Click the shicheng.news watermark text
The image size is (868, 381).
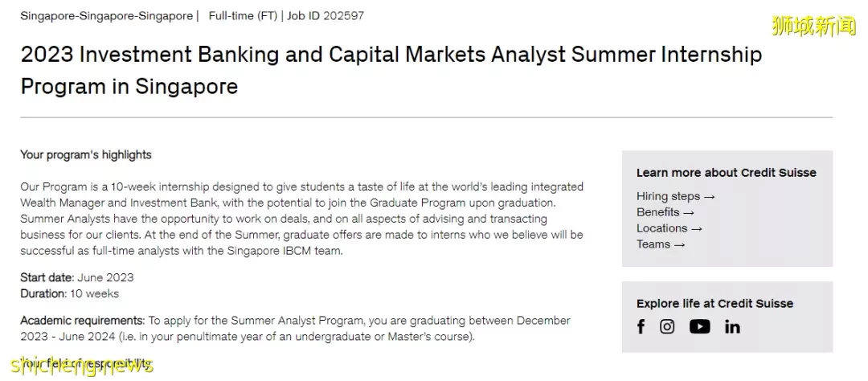click(81, 366)
